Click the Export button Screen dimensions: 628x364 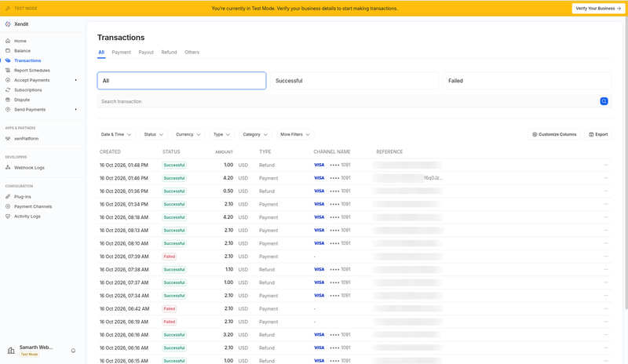tap(598, 135)
